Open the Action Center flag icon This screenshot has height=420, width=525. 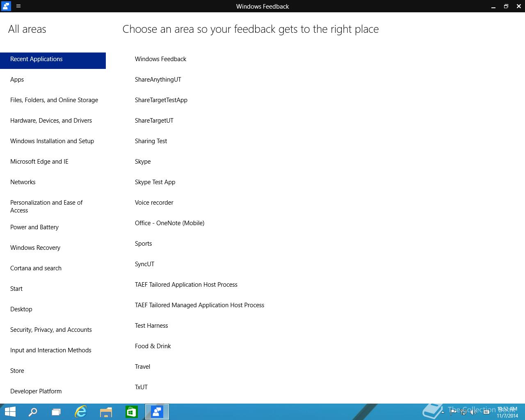point(453,412)
